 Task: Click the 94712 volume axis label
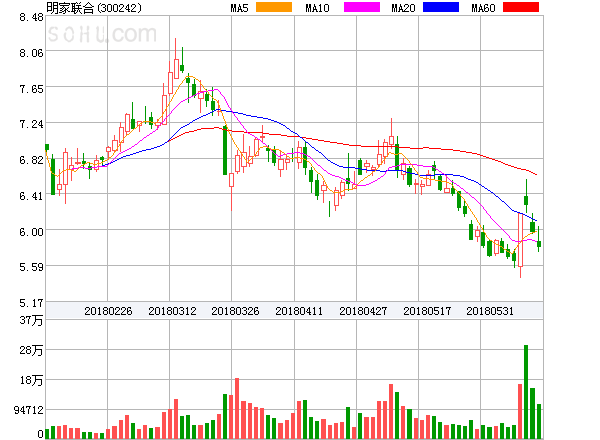click(29, 411)
